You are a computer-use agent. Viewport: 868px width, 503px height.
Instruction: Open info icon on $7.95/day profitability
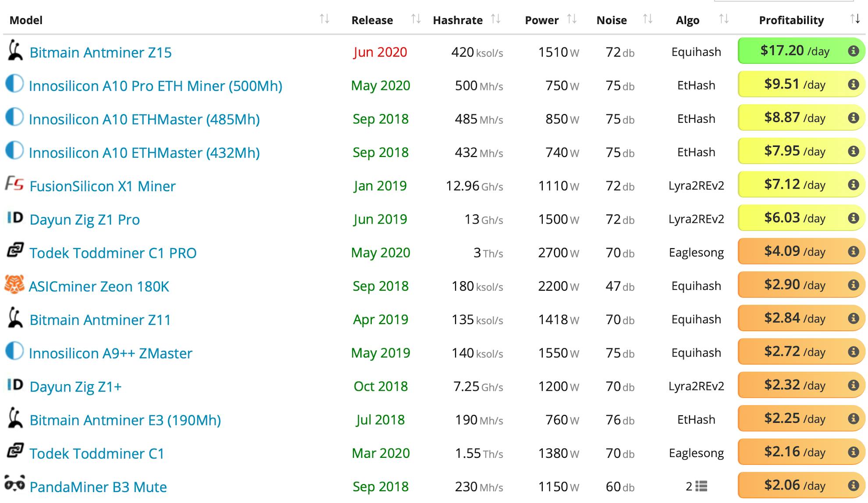point(853,151)
